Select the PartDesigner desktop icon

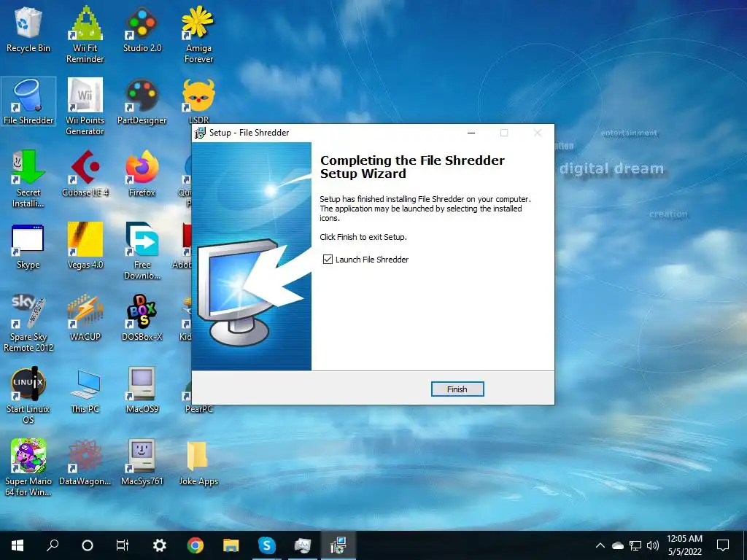pos(142,101)
